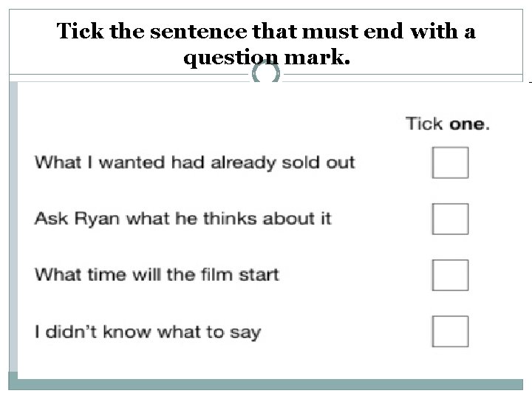Tick the checkbox for 'Ask Ryan what he thinks about it'

tap(450, 219)
